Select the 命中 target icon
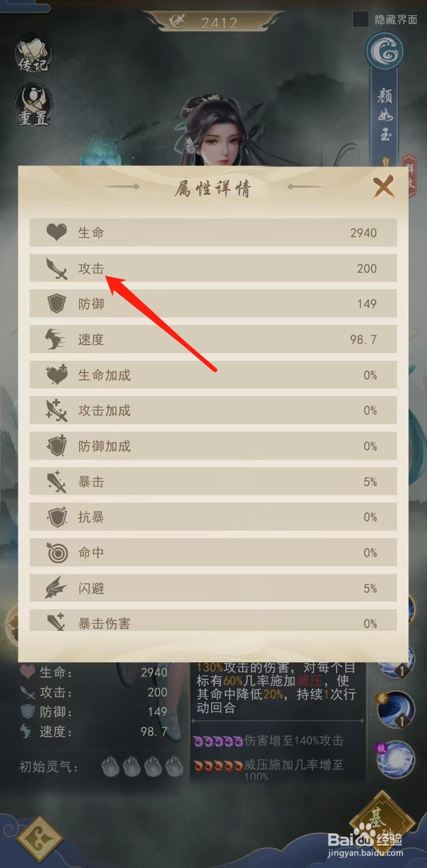The image size is (427, 868). (x=56, y=553)
